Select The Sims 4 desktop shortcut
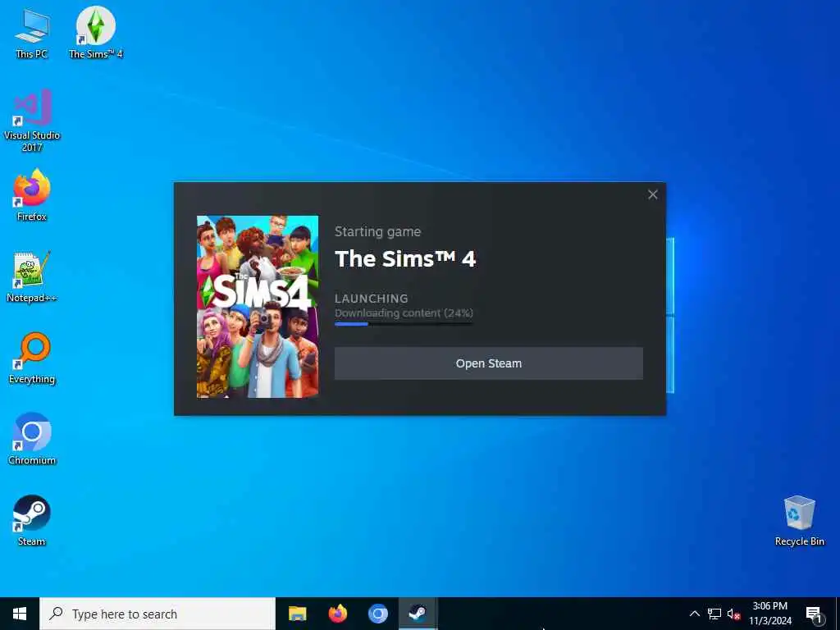Viewport: 840px width, 630px height. (95, 33)
